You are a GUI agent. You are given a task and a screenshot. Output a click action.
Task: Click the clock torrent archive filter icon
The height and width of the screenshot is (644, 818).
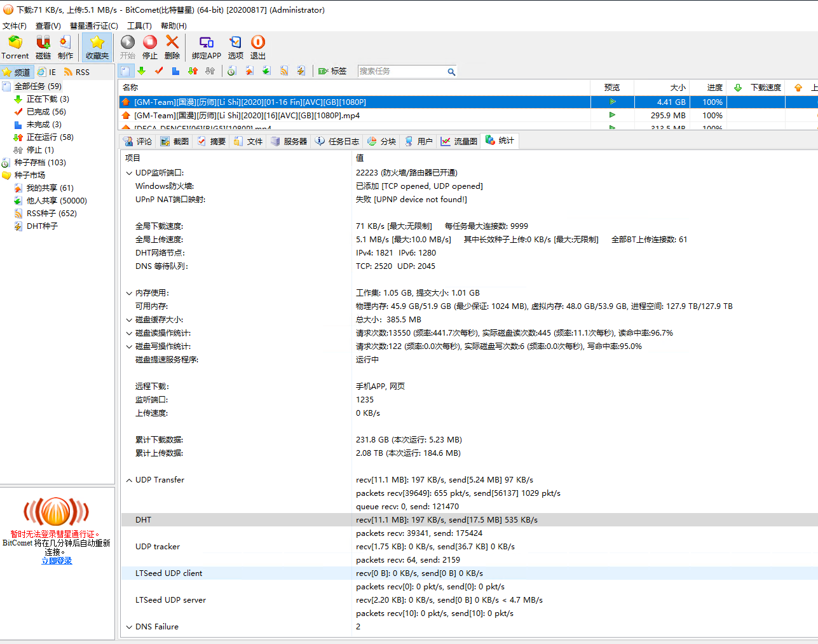pyautogui.click(x=232, y=71)
